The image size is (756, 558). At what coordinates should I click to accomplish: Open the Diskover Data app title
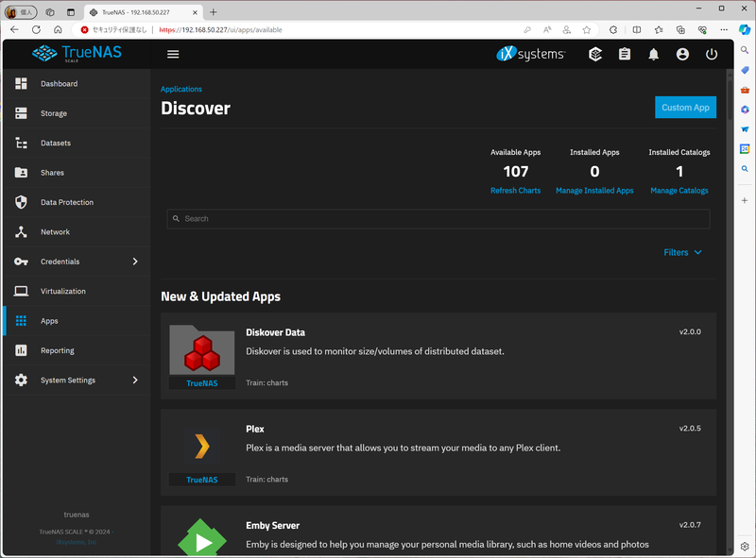click(x=275, y=332)
